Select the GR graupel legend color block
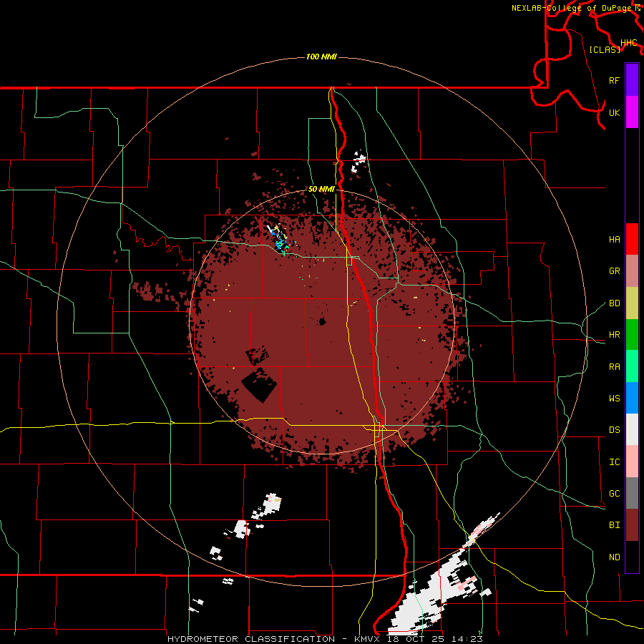This screenshot has width=644, height=644. coord(632,270)
